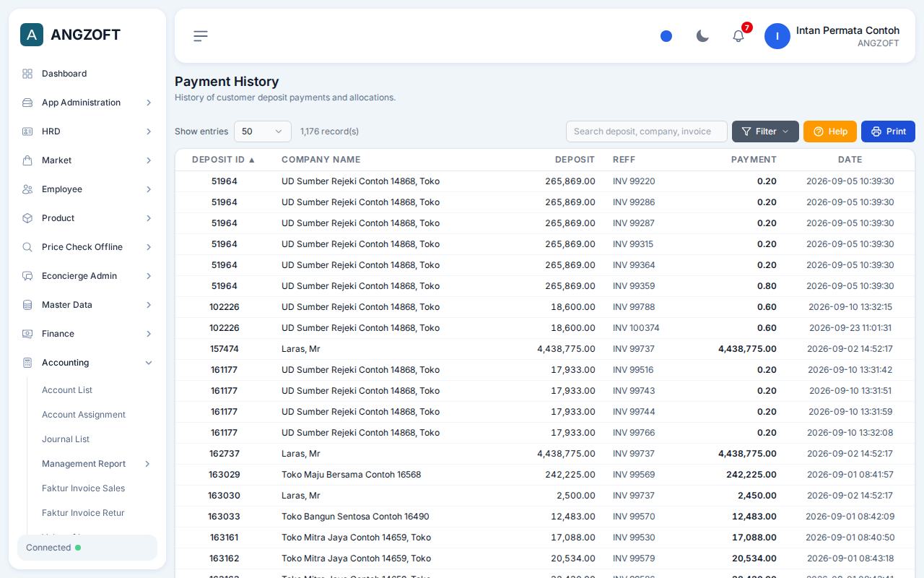Click payment value 2,450.00
The image size is (924, 578).
[757, 496]
